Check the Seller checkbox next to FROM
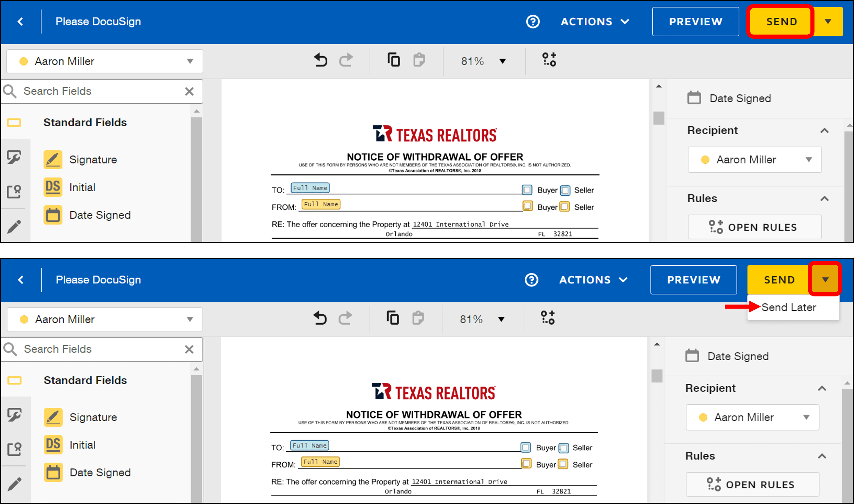854x504 pixels. coord(565,206)
